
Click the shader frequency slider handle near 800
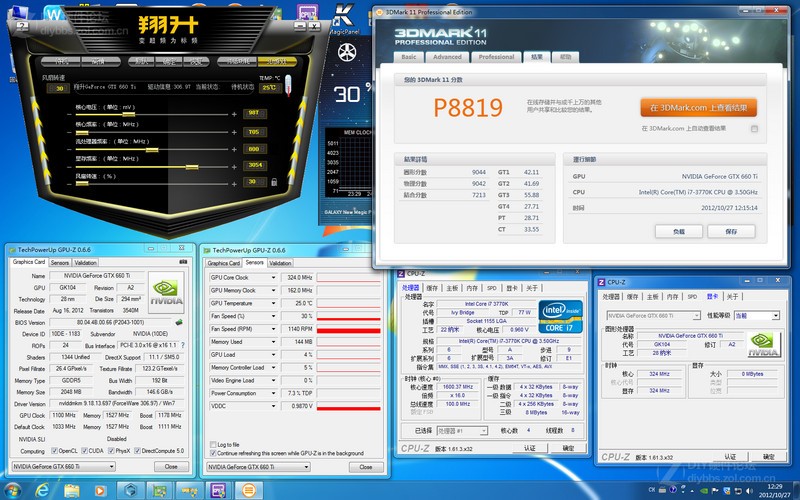click(x=152, y=149)
